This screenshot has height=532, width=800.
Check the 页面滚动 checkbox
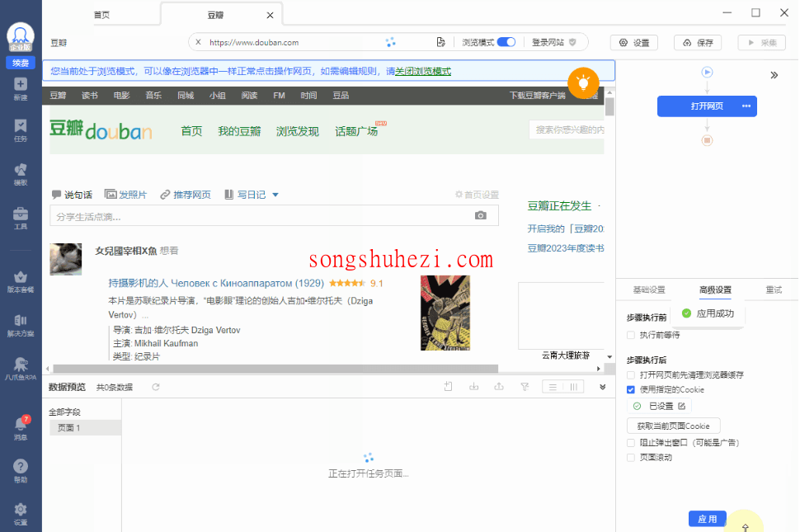pos(631,458)
